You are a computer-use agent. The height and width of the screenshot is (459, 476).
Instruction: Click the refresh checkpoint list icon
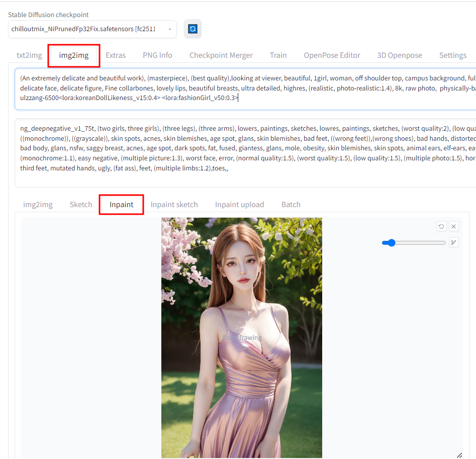[193, 29]
